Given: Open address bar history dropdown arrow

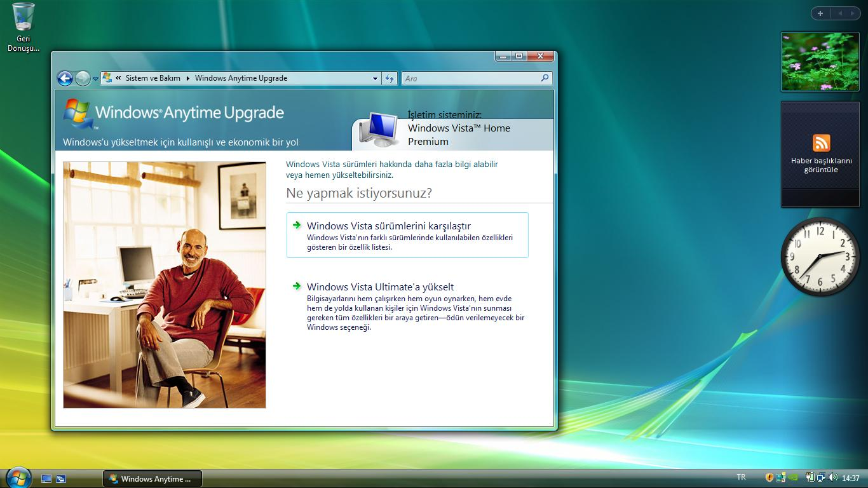Looking at the screenshot, I should pos(375,78).
